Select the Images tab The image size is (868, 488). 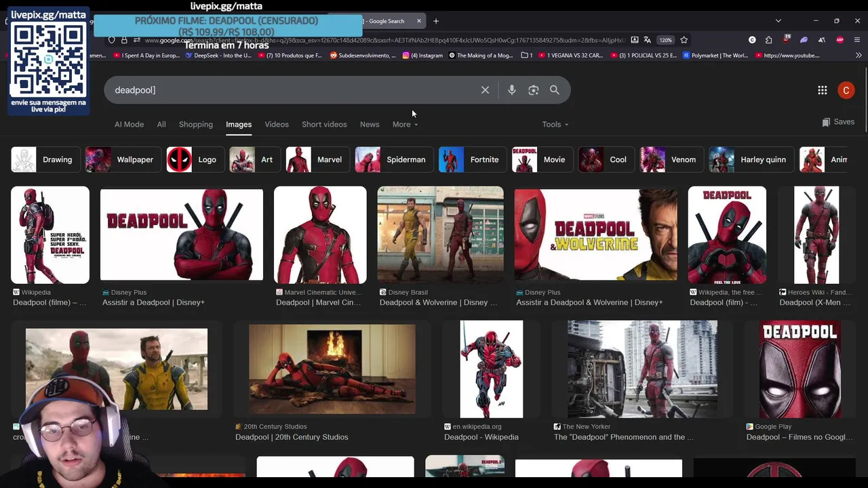[239, 125]
